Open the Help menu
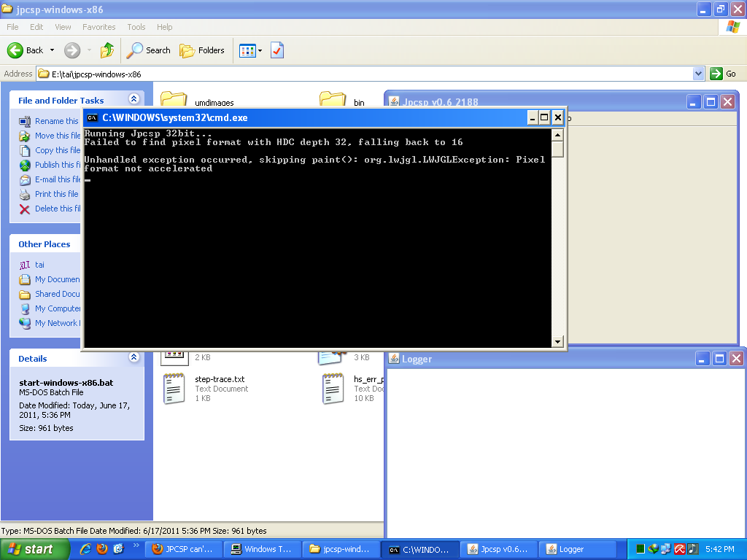This screenshot has height=560, width=747. [164, 27]
